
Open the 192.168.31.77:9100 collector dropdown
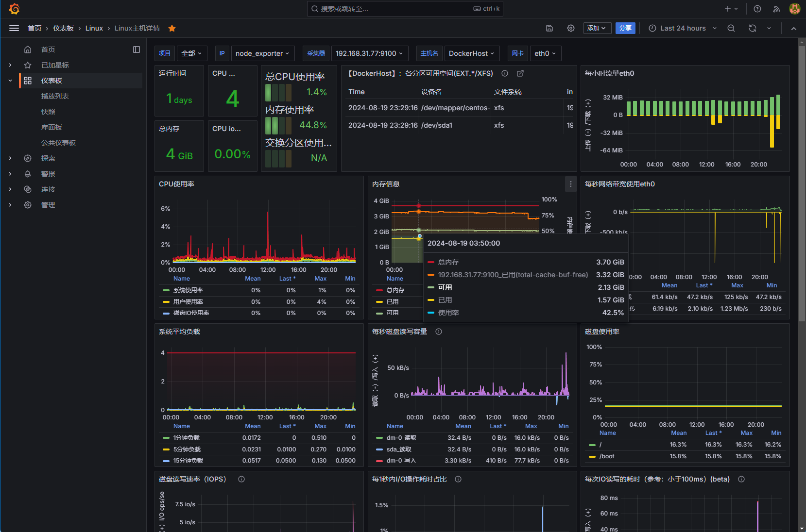[370, 53]
